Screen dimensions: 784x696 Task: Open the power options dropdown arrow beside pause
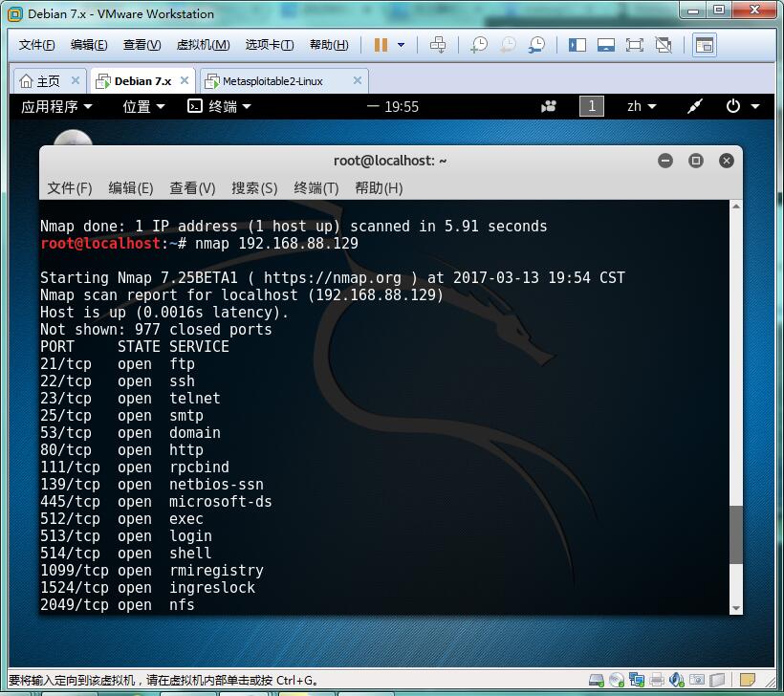click(x=401, y=45)
